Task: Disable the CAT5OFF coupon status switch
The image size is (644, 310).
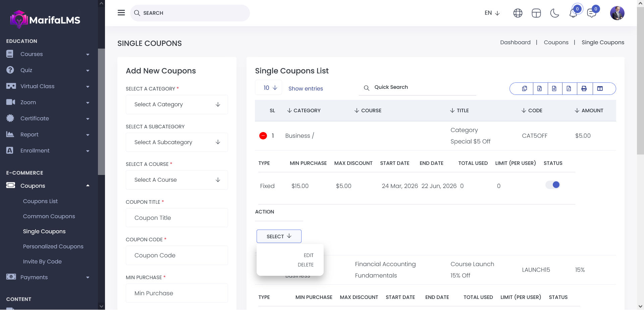Action: coord(552,185)
